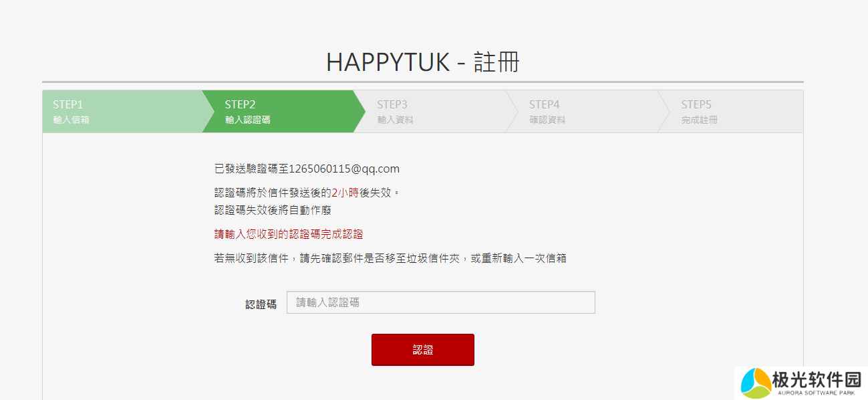Open the STEP4 確認資料 step
868x400 pixels.
[582, 112]
